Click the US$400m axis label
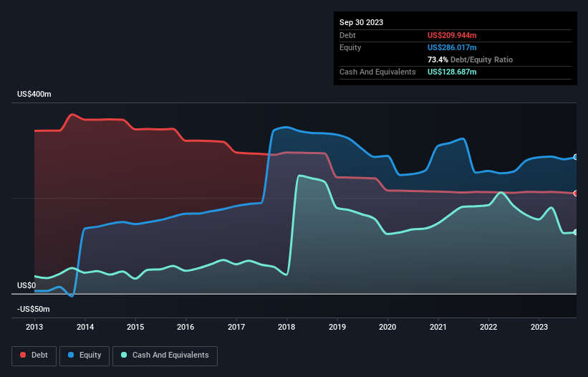This screenshot has height=377, width=588. tap(34, 94)
